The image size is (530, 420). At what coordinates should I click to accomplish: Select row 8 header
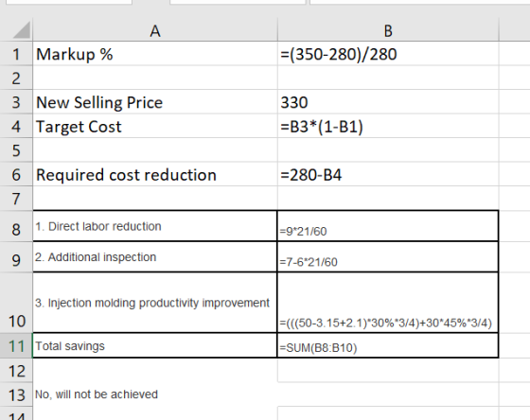(16, 226)
